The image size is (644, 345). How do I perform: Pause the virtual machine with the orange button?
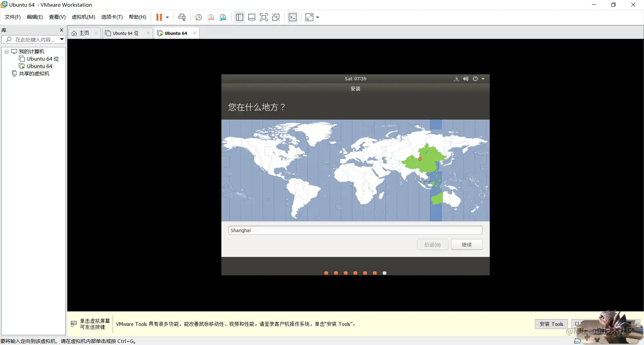[159, 17]
